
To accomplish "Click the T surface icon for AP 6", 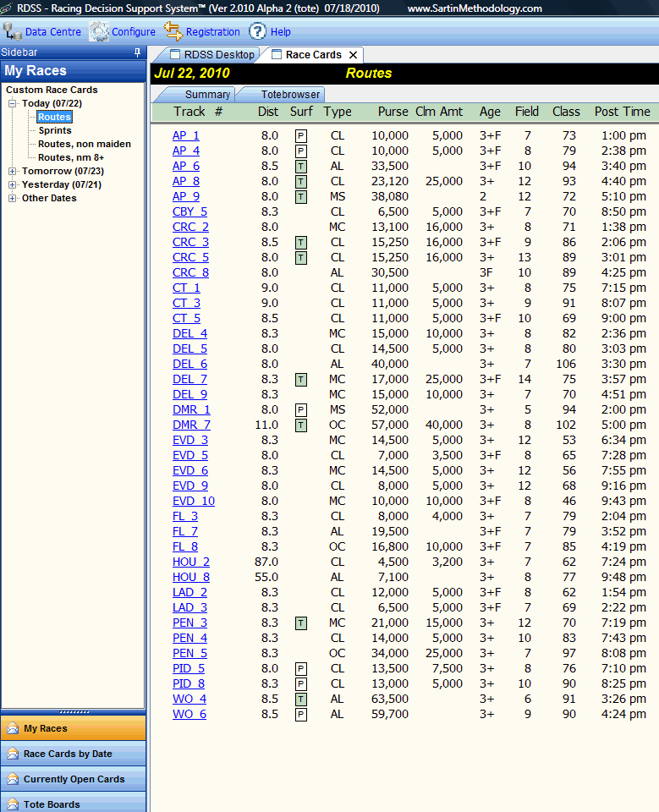I will [301, 167].
